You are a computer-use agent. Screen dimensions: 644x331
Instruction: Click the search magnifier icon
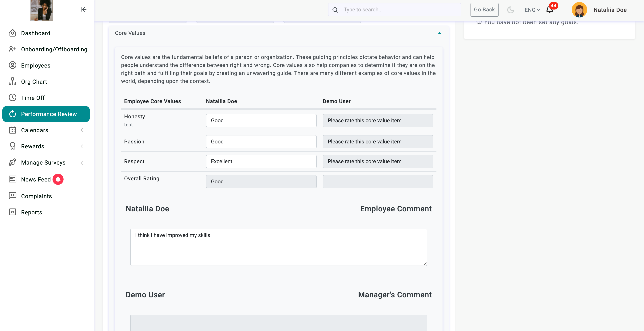pos(335,10)
